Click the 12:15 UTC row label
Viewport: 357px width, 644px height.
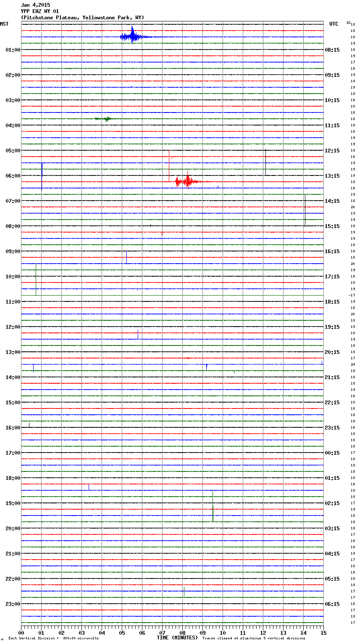point(332,151)
